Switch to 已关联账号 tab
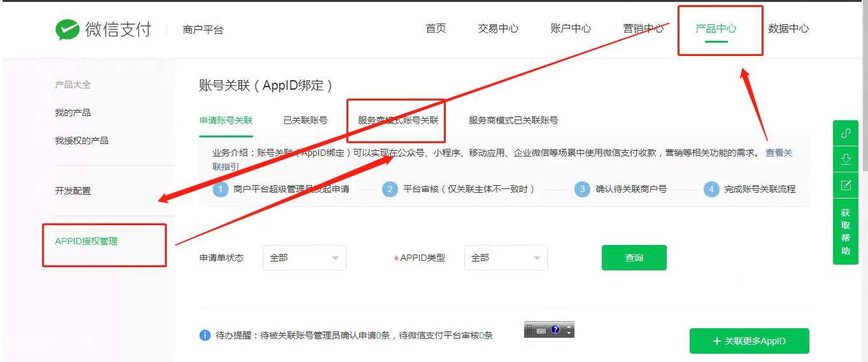Image resolution: width=868 pixels, height=362 pixels. (x=306, y=120)
